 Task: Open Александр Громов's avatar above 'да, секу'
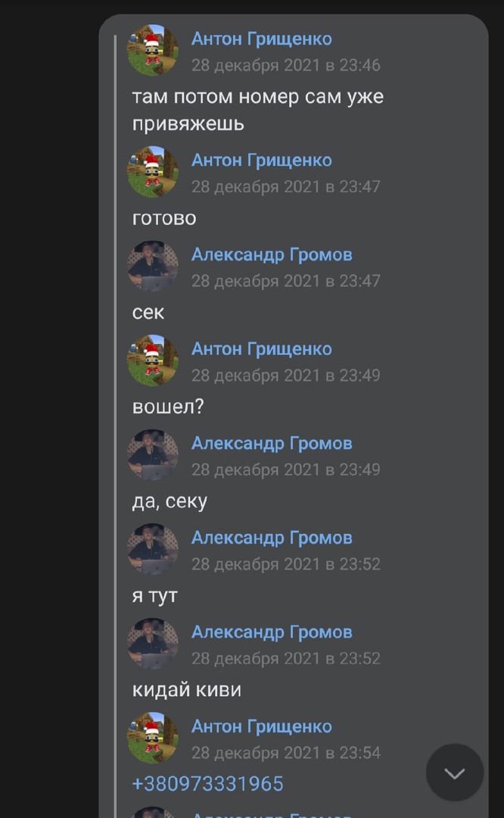click(153, 455)
